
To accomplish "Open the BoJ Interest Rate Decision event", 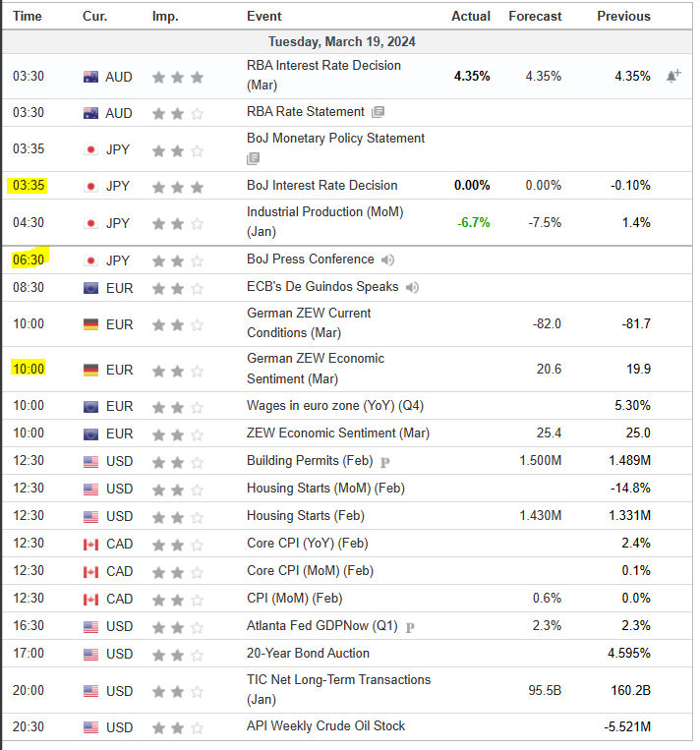I will coord(321,186).
